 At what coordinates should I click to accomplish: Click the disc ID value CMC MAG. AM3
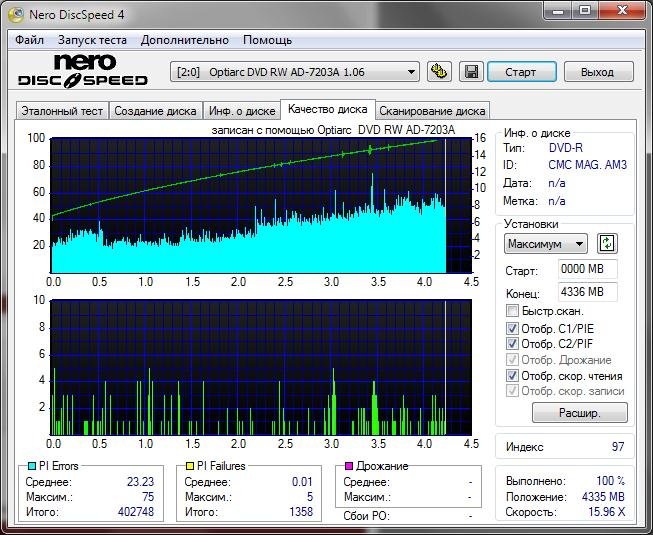click(587, 165)
